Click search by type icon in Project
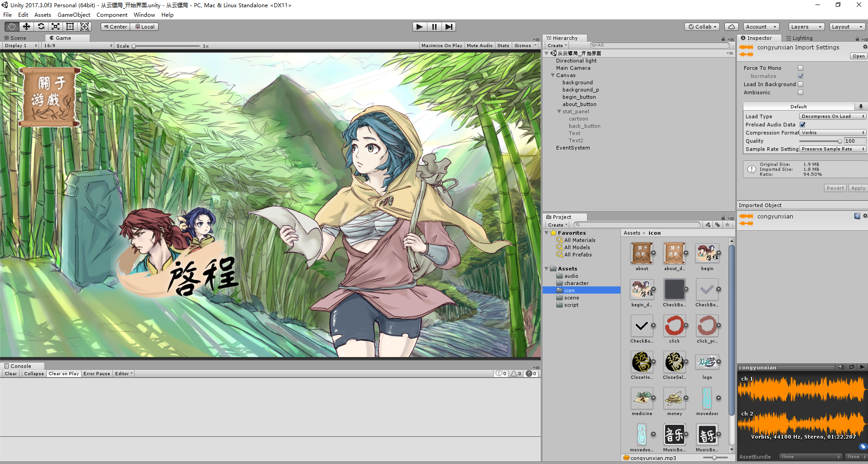 708,225
